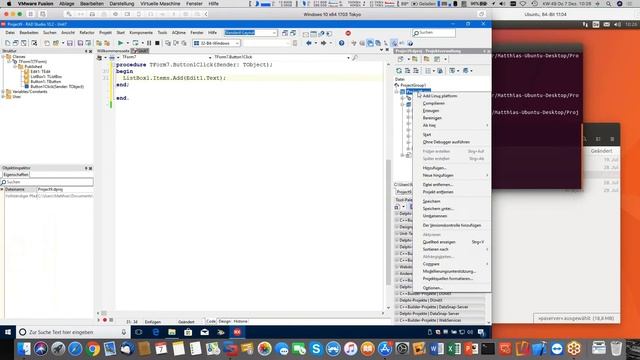Screen dimensions: 640x360
Task: Click the Windows Start button
Action: pos(8,332)
